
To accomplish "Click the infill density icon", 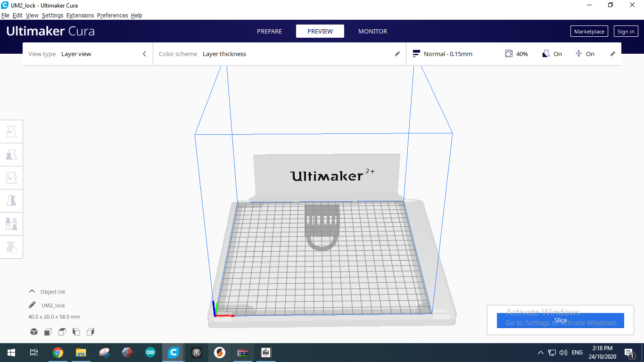I will pyautogui.click(x=509, y=54).
